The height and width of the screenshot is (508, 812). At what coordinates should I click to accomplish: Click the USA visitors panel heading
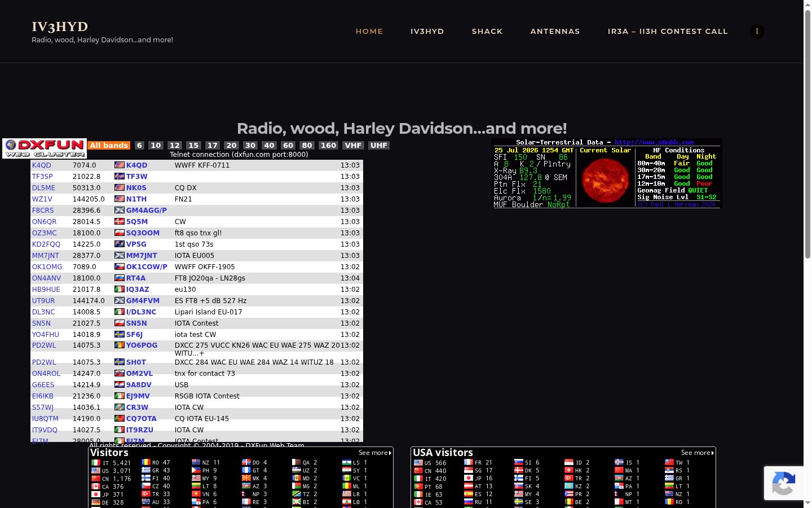tap(443, 453)
